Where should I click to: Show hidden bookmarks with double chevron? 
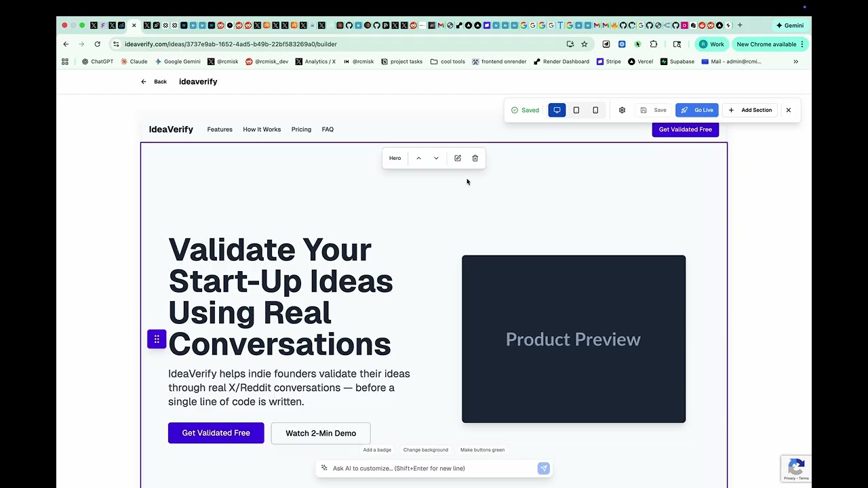[795, 62]
